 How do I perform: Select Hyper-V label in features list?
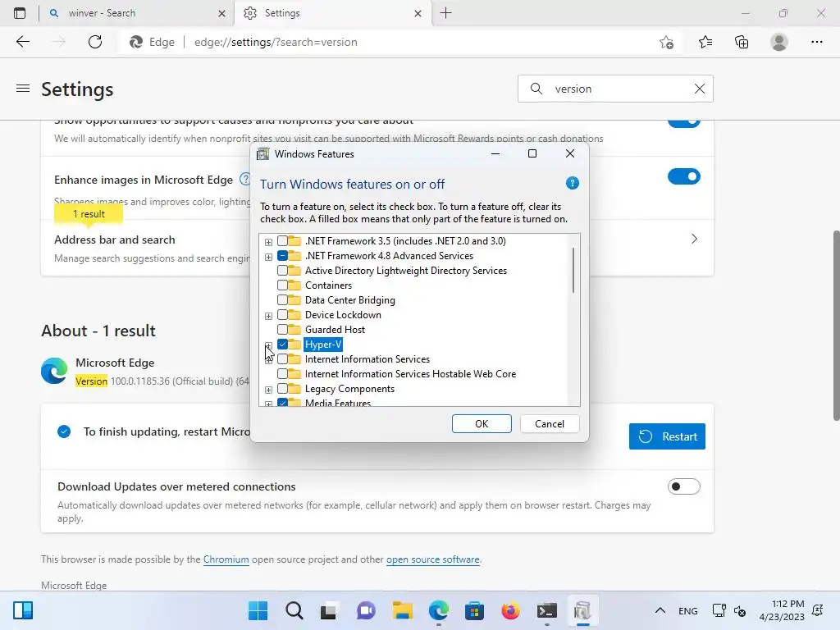(323, 345)
